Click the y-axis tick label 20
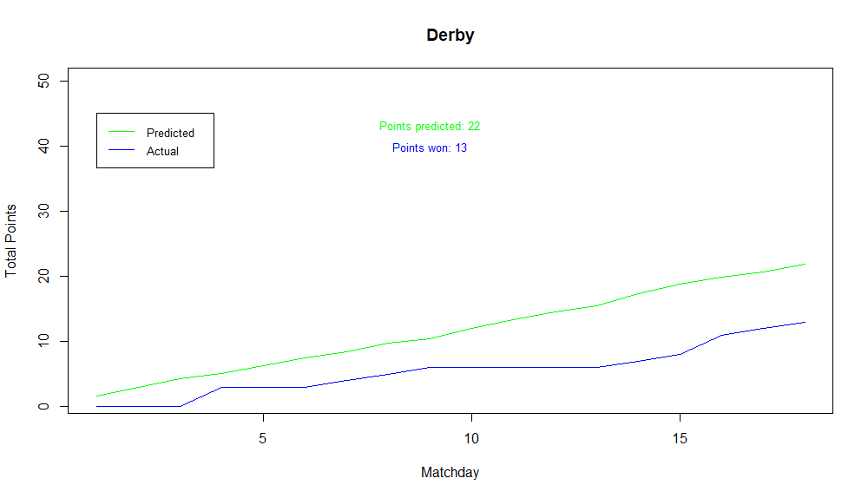Viewport: 868px width, 498px height. click(x=43, y=276)
